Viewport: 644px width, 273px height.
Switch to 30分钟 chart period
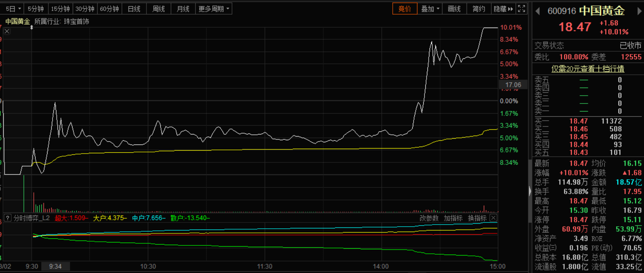click(x=85, y=9)
